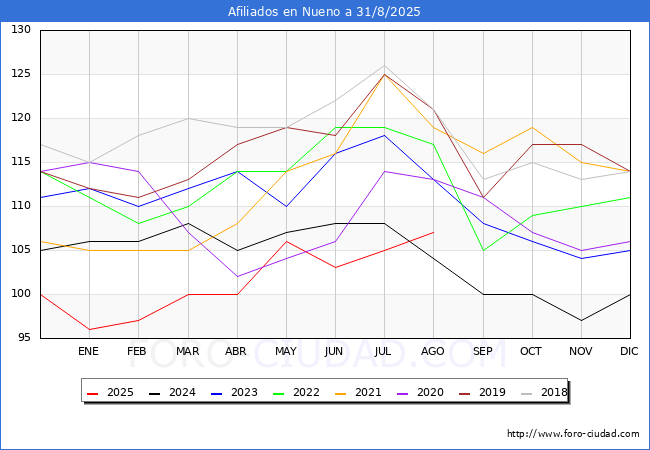Click the 2024 black legend swatch
This screenshot has width=650, height=450.
[x=155, y=393]
